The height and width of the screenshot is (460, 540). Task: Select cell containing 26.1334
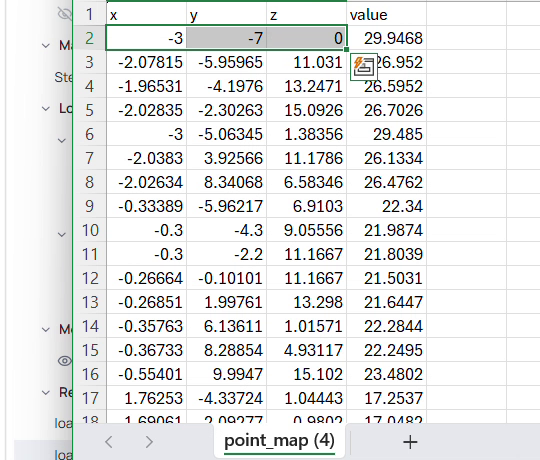click(386, 158)
